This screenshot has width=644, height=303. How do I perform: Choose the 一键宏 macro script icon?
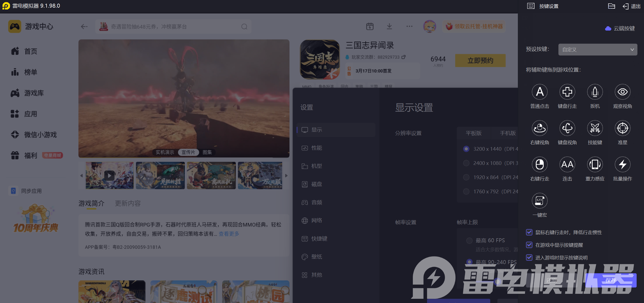(x=539, y=201)
